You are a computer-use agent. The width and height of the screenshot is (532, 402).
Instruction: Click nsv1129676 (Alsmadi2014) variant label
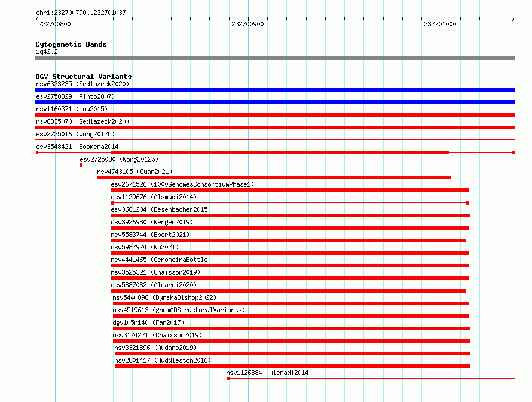click(x=154, y=197)
